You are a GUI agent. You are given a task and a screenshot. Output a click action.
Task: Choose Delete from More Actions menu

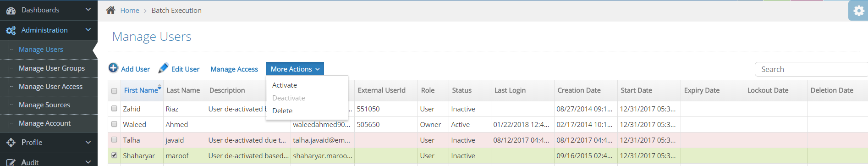282,111
